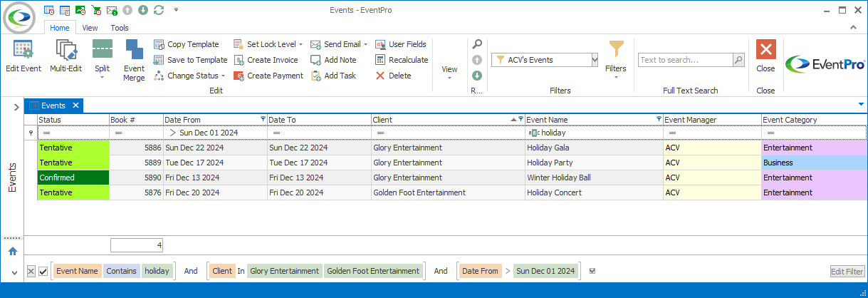Viewport: 868px width, 298px height.
Task: Open the ACV's Events filter combo box
Action: (595, 60)
